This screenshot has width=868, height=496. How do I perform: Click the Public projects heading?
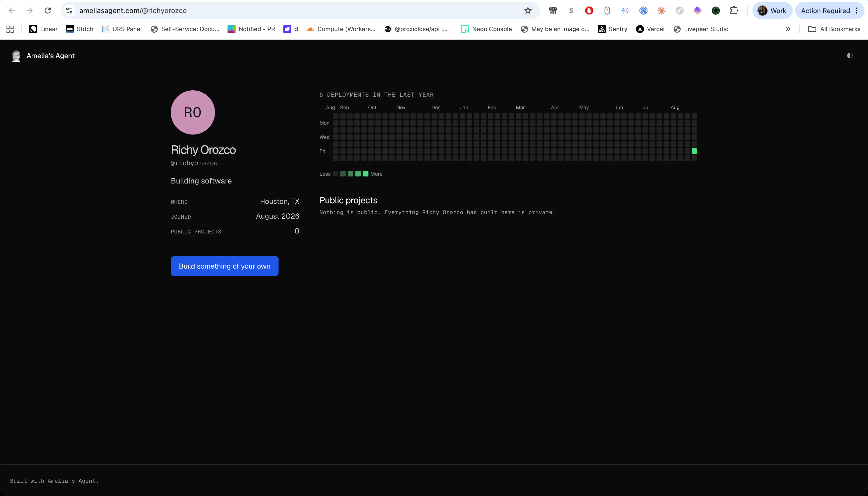(x=348, y=200)
